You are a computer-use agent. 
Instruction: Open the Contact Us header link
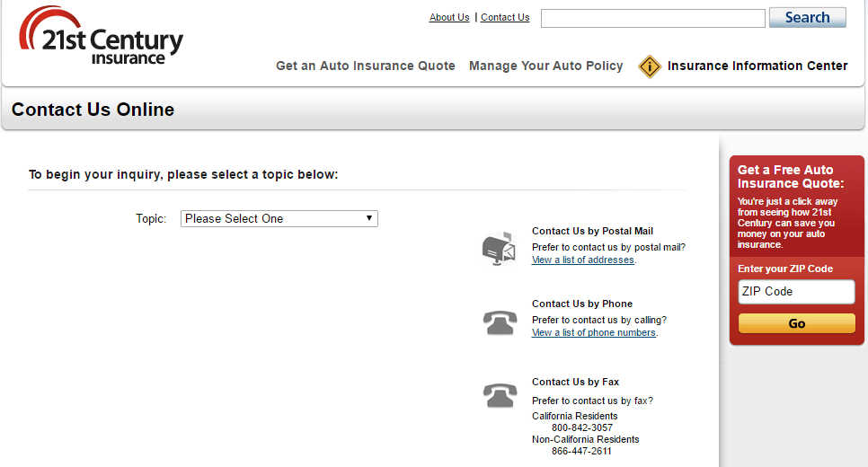(505, 17)
